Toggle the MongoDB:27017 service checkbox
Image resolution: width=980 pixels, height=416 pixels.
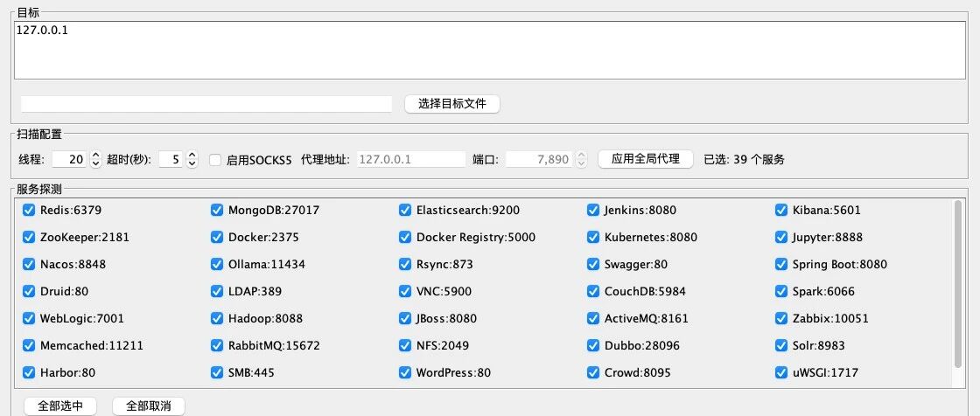[217, 210]
